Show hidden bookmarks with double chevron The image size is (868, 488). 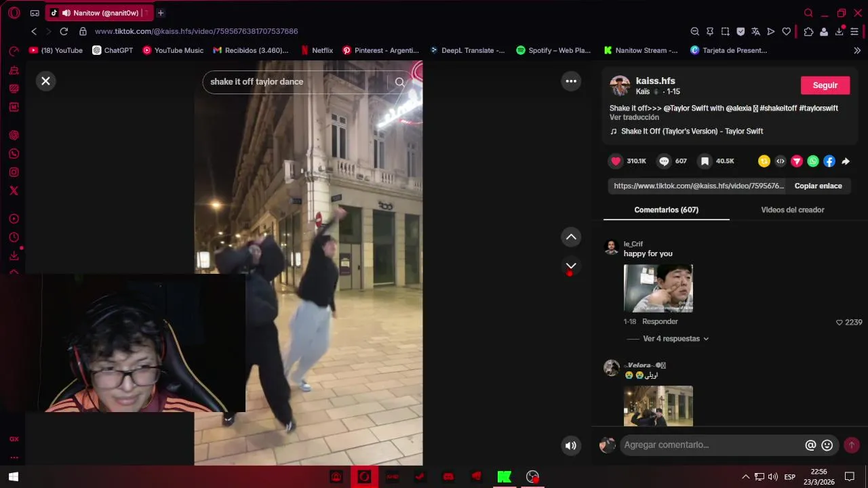click(x=857, y=50)
